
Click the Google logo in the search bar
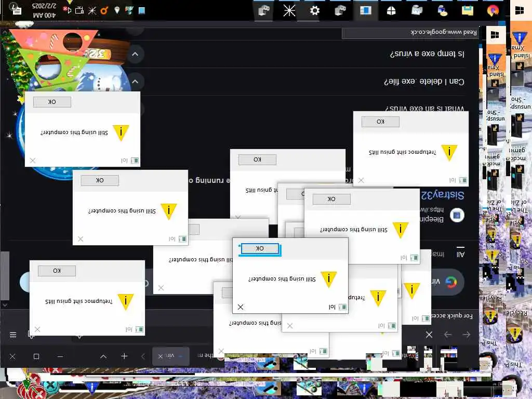point(451,282)
